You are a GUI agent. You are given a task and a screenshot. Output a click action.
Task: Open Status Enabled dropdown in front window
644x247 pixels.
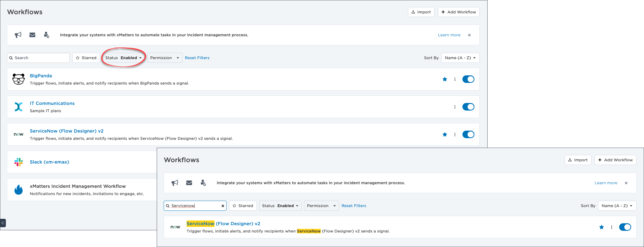click(x=280, y=206)
